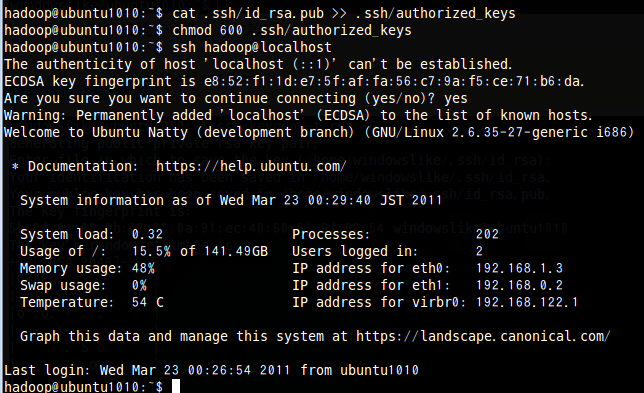The image size is (644, 393).
Task: Click the ECDSA key fingerprint hex string
Action: point(394,81)
